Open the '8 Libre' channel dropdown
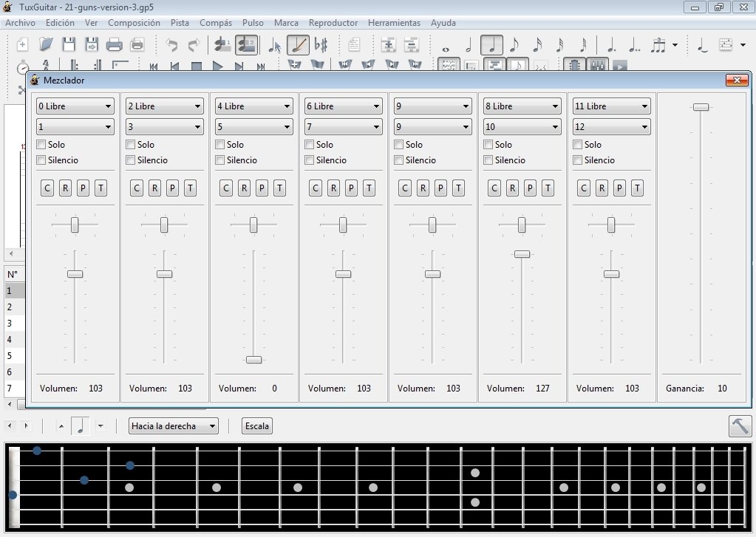Image resolution: width=756 pixels, height=537 pixels. click(x=522, y=106)
